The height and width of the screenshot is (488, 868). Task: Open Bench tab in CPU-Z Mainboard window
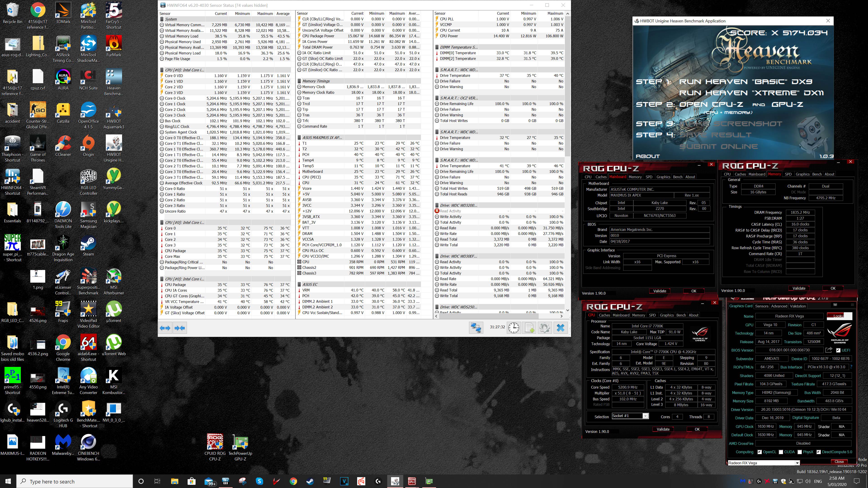pyautogui.click(x=678, y=177)
